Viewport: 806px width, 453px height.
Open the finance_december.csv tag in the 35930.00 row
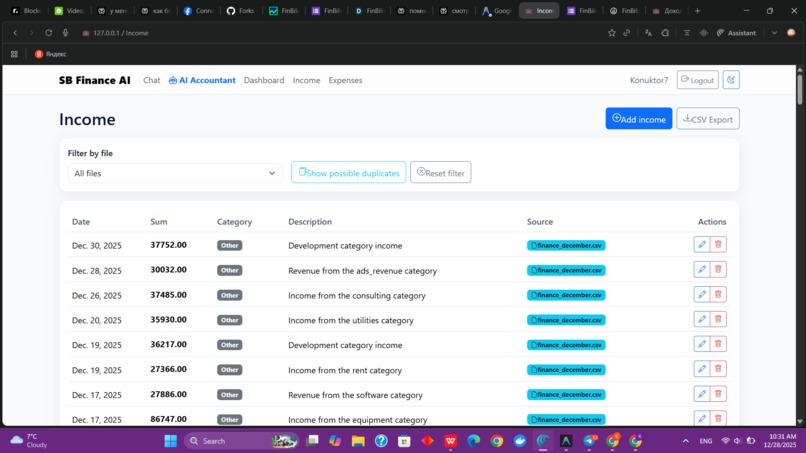coord(566,320)
